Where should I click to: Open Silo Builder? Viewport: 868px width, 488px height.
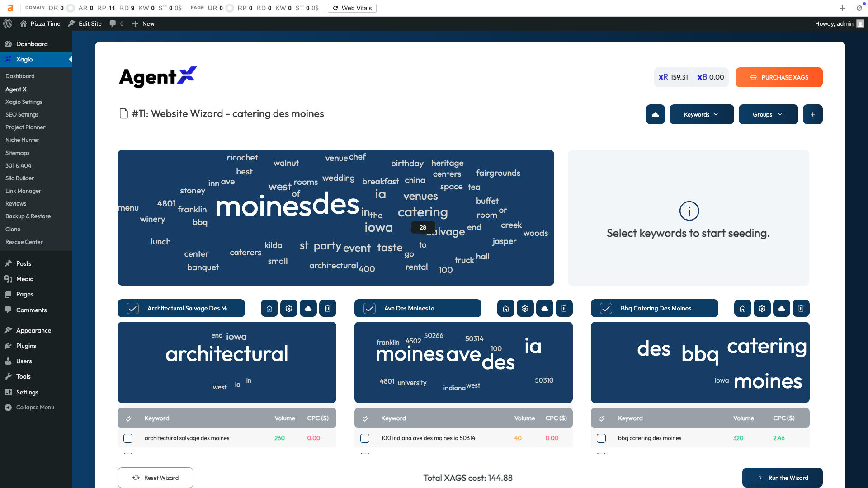(19, 178)
